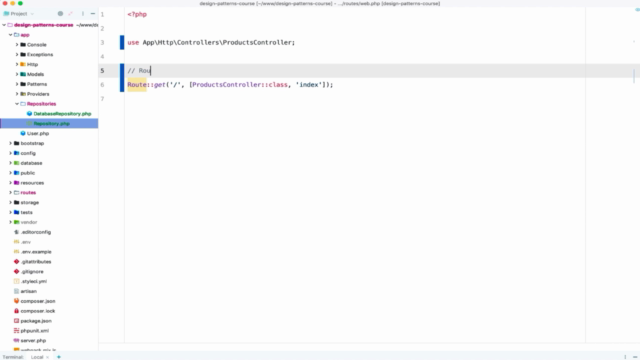Click the editor vertical scrollbar marker
Image resolution: width=640 pixels, height=360 pixels.
634,76
